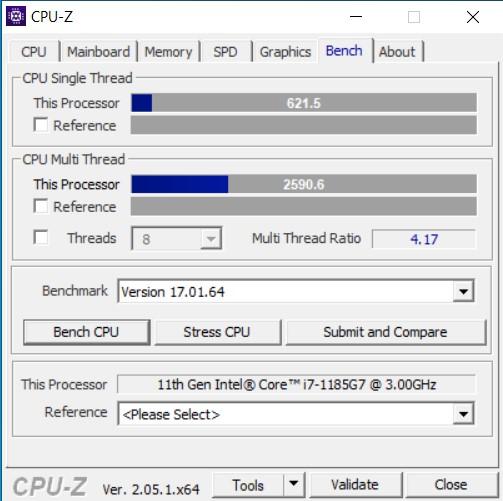Enable the Multi Thread Reference checkbox
This screenshot has height=501, width=503.
click(x=41, y=206)
